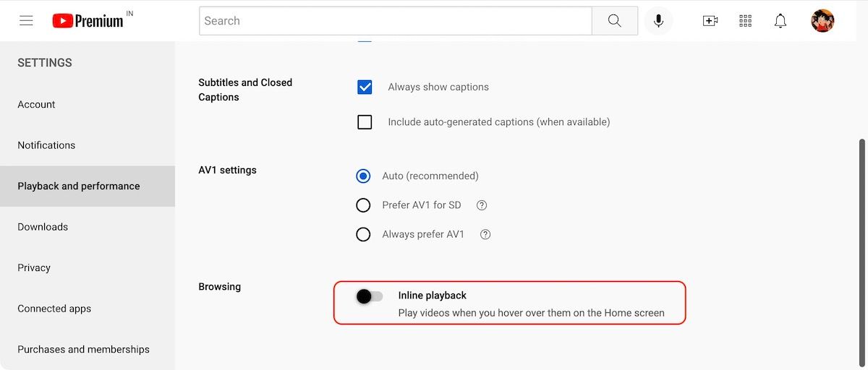Screen dimensions: 868x370
Task: Check Include auto-generated captions
Action: (x=365, y=122)
